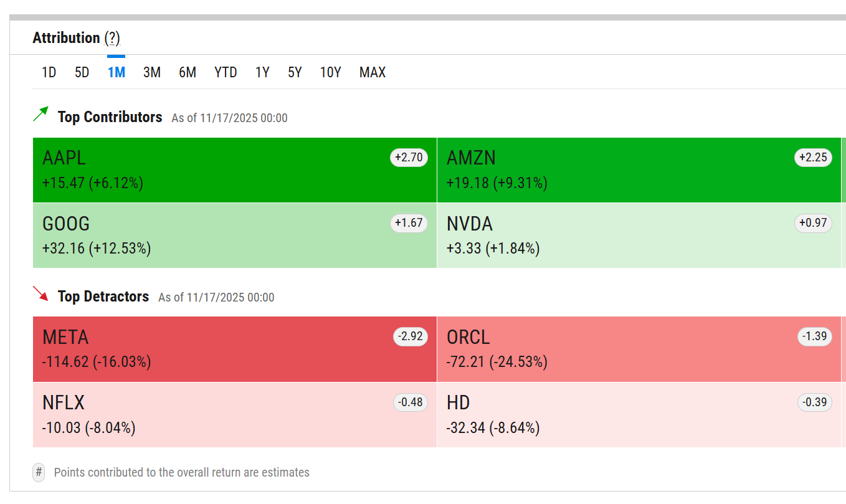This screenshot has height=504, width=846.
Task: Open the AMZN contributor tile
Action: (x=639, y=170)
